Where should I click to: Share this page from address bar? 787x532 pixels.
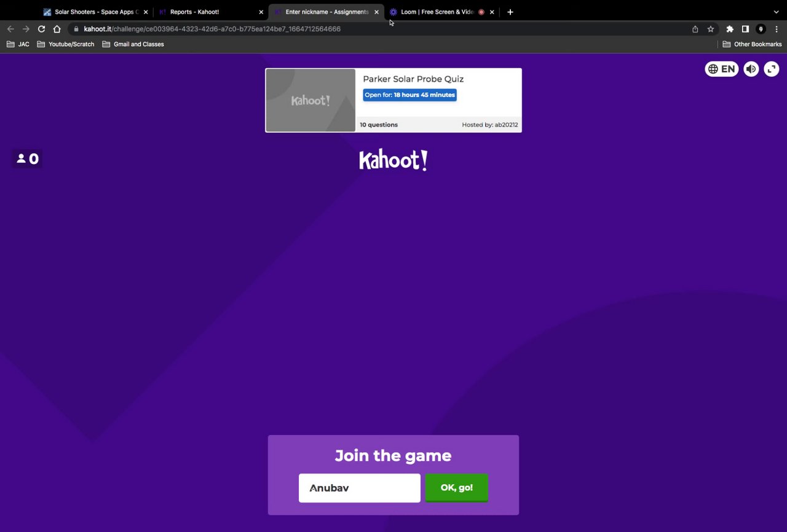click(x=695, y=29)
